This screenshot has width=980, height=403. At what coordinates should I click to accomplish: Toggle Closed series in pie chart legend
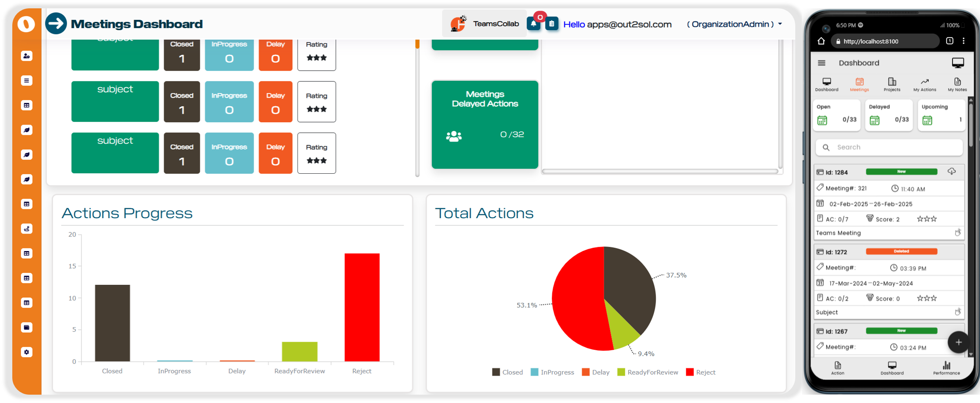[x=507, y=372]
